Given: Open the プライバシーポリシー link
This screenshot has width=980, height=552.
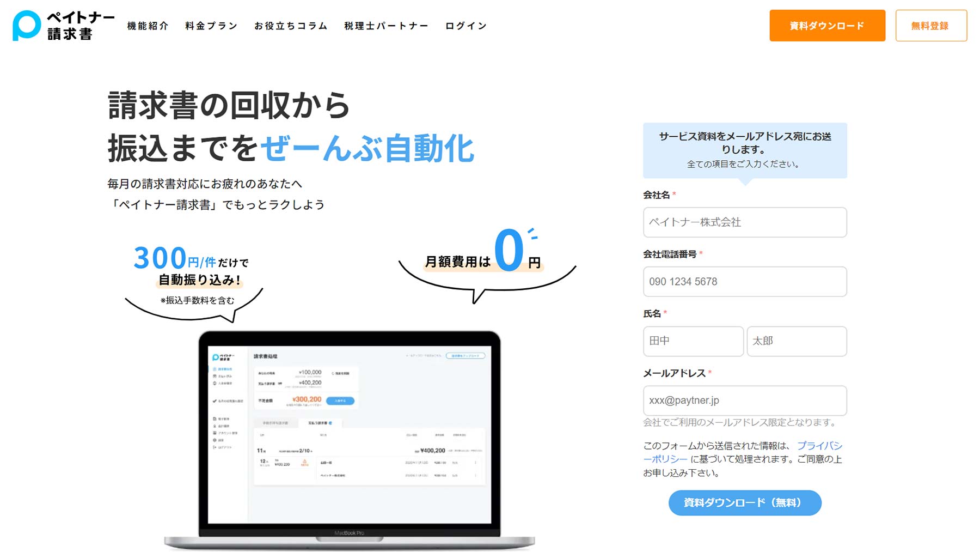Looking at the screenshot, I should 819,446.
